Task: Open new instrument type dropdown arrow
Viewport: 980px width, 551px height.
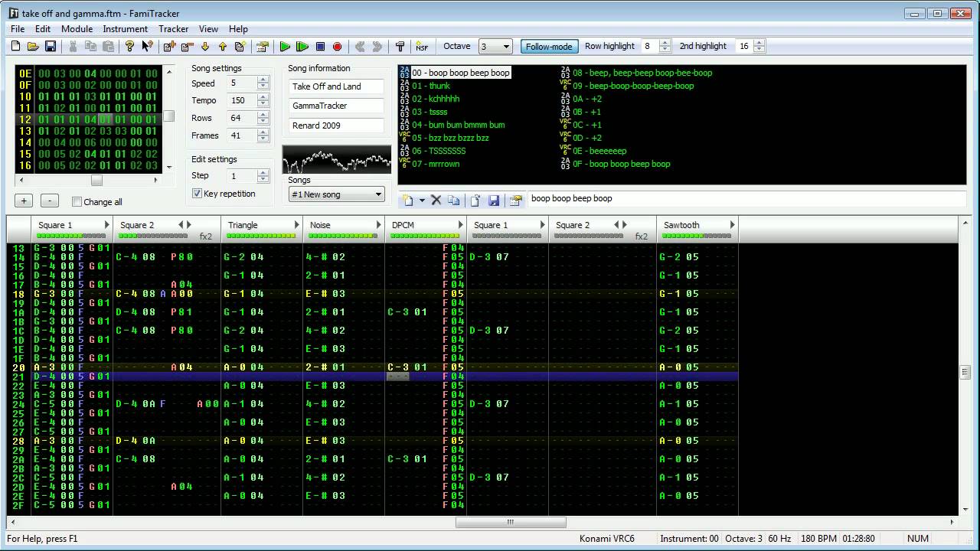Action: coord(422,201)
